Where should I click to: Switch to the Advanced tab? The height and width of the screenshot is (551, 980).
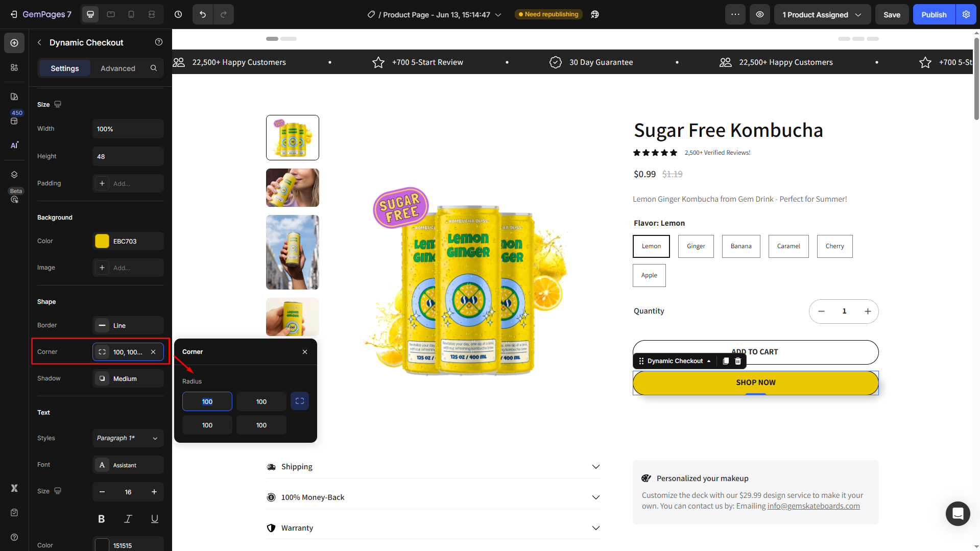[118, 68]
